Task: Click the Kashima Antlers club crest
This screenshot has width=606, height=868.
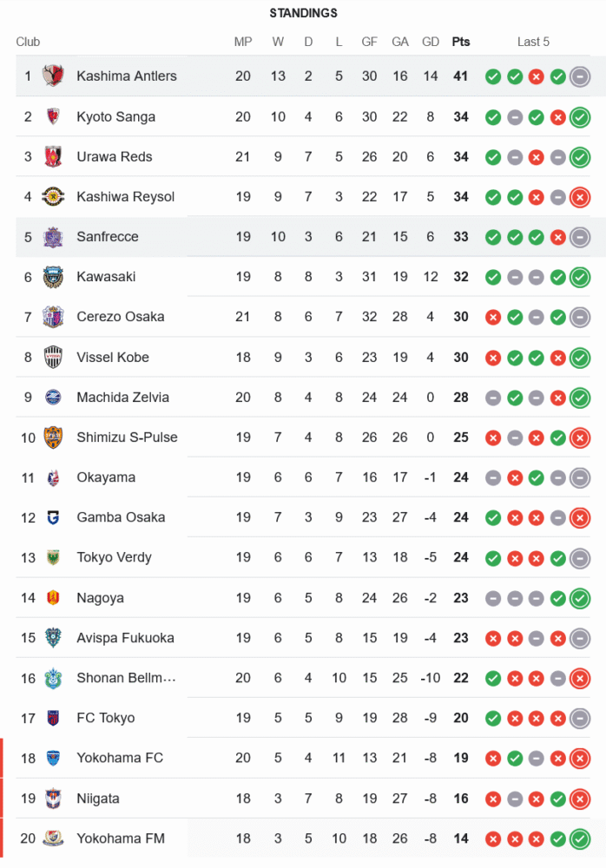Action: pyautogui.click(x=54, y=76)
